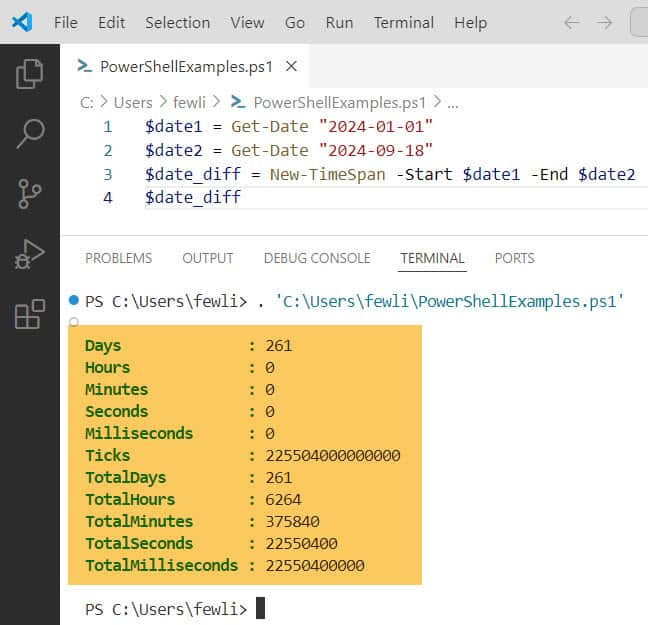Click the TotalHours value 6264
648x625 pixels.
pos(284,499)
